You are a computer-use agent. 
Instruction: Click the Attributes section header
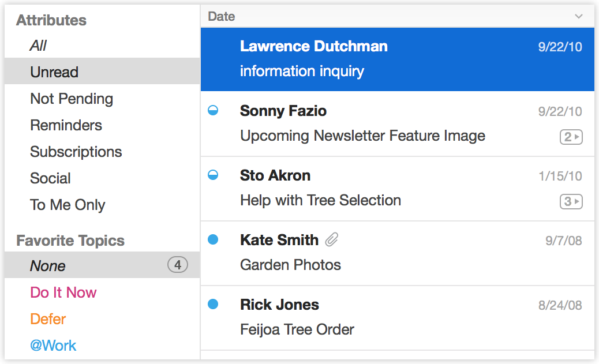tap(51, 20)
